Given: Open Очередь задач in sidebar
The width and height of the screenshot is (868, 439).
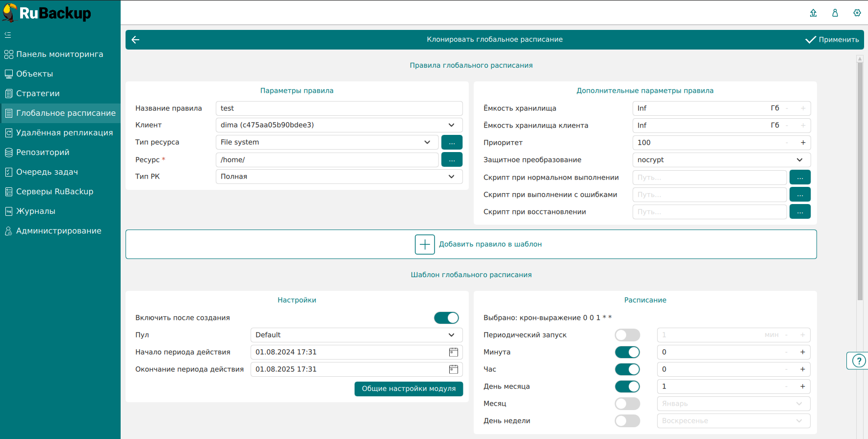Looking at the screenshot, I should 60,172.
